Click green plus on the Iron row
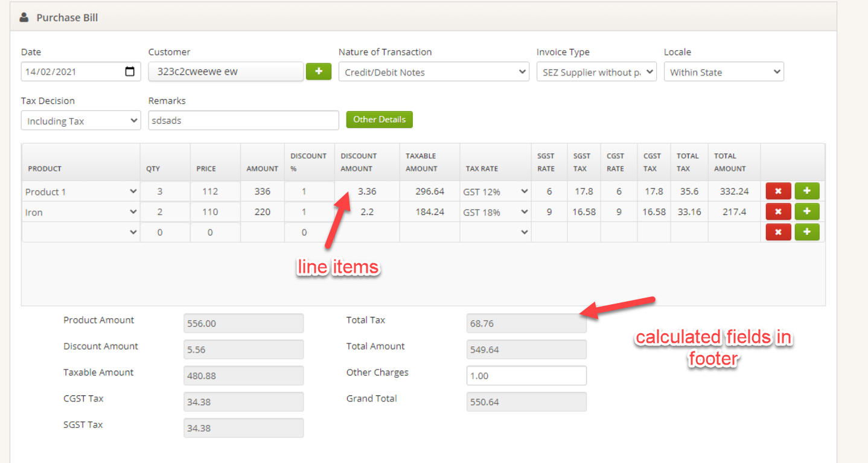 [807, 212]
